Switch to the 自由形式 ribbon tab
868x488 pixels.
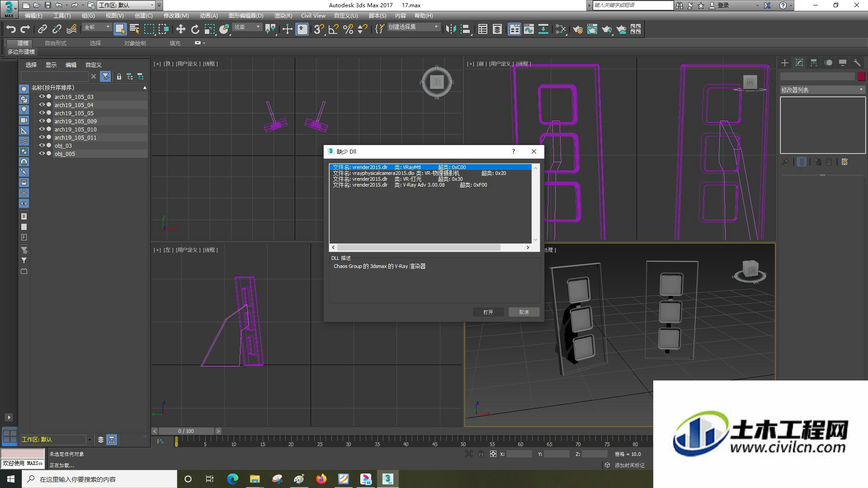click(x=56, y=43)
